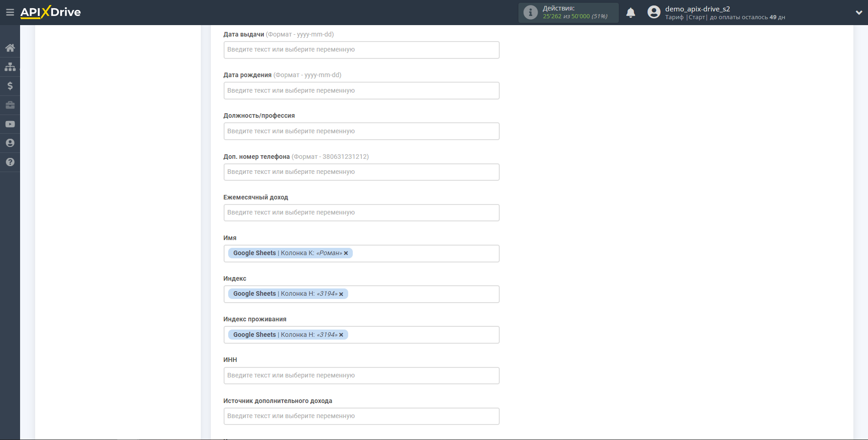
Task: Open the user profile sidebar icon
Action: point(10,143)
